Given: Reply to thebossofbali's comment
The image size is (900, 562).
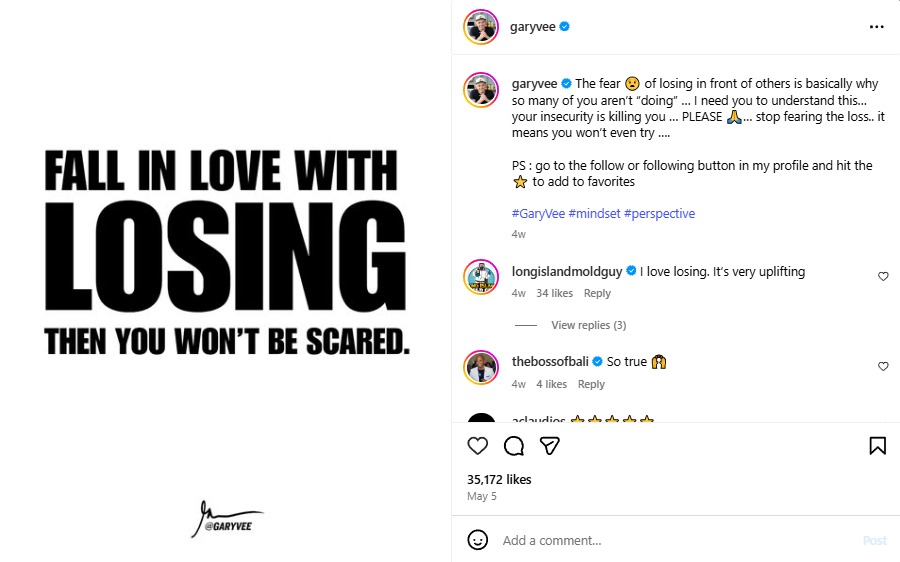Looking at the screenshot, I should (591, 384).
